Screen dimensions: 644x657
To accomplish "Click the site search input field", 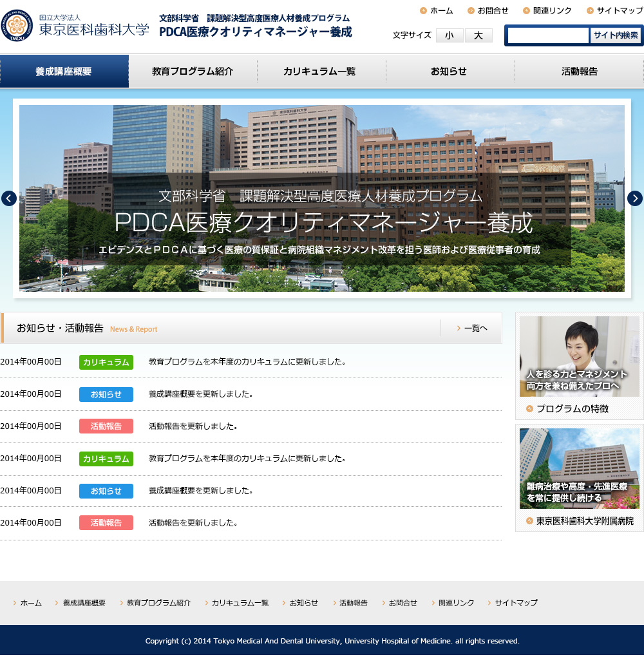I will click(548, 35).
